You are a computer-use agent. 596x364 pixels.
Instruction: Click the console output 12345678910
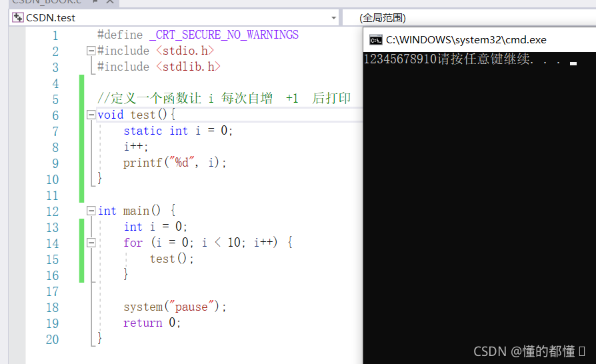point(400,59)
